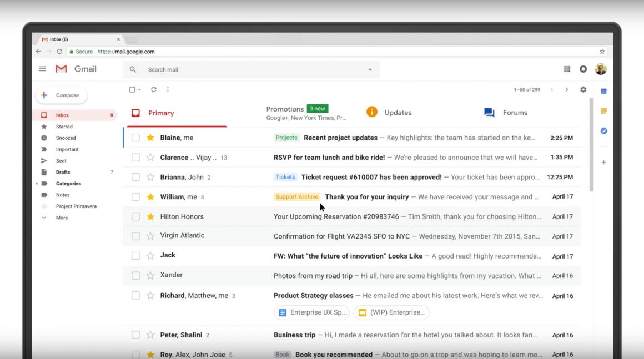Unstar the Hilton Honors email

tap(150, 216)
